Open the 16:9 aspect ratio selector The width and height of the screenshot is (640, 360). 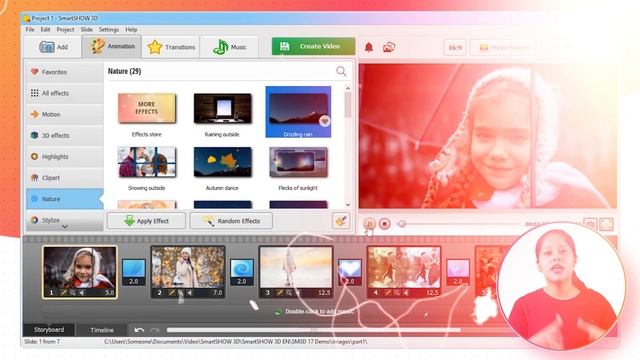455,48
